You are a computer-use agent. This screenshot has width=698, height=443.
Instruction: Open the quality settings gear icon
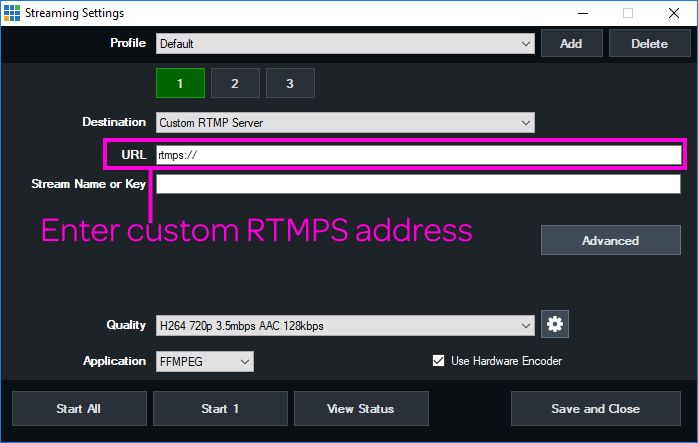pos(555,325)
